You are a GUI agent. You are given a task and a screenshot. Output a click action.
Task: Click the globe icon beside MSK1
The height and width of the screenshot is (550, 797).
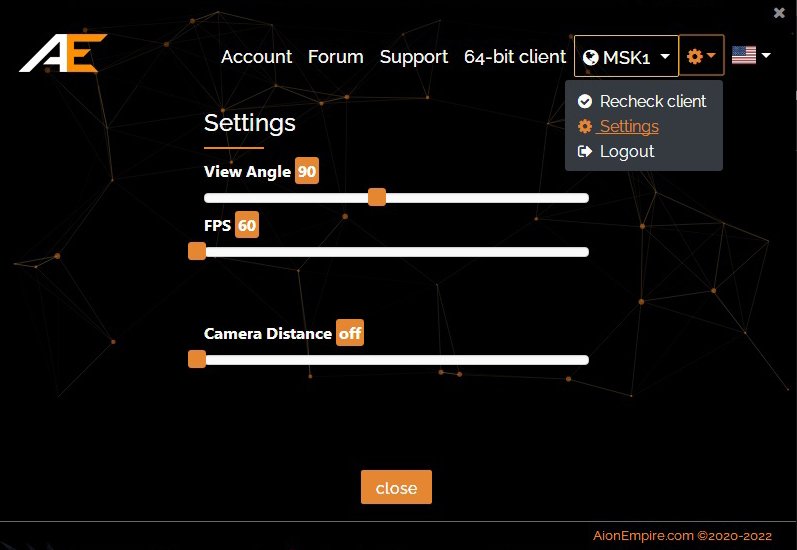tap(590, 58)
